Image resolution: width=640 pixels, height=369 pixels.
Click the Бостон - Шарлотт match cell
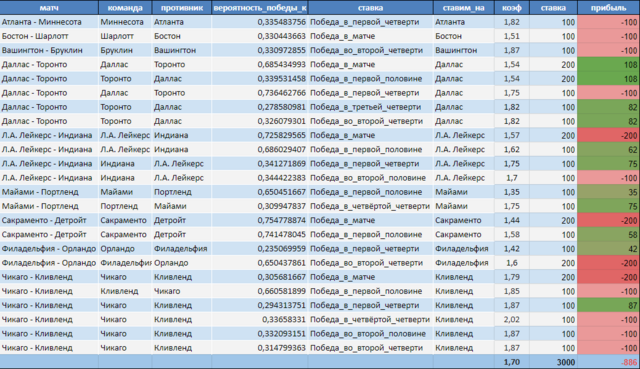tap(49, 36)
